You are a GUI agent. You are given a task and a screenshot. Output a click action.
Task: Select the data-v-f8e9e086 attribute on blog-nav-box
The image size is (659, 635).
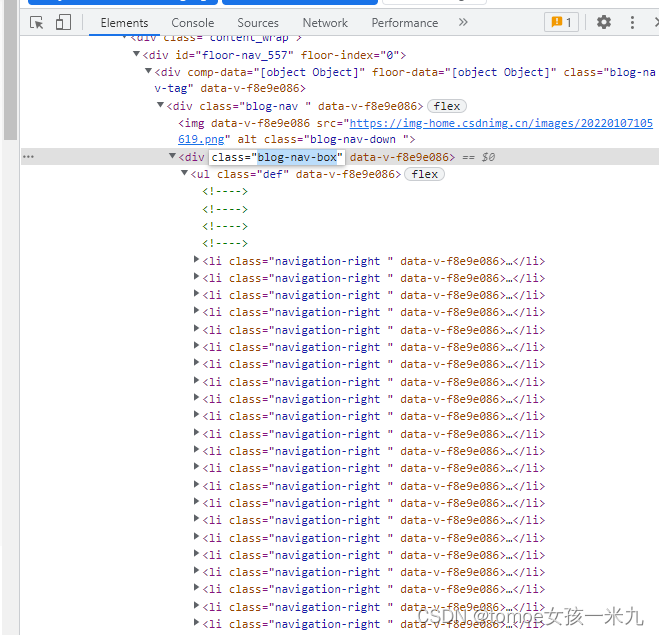tap(399, 157)
